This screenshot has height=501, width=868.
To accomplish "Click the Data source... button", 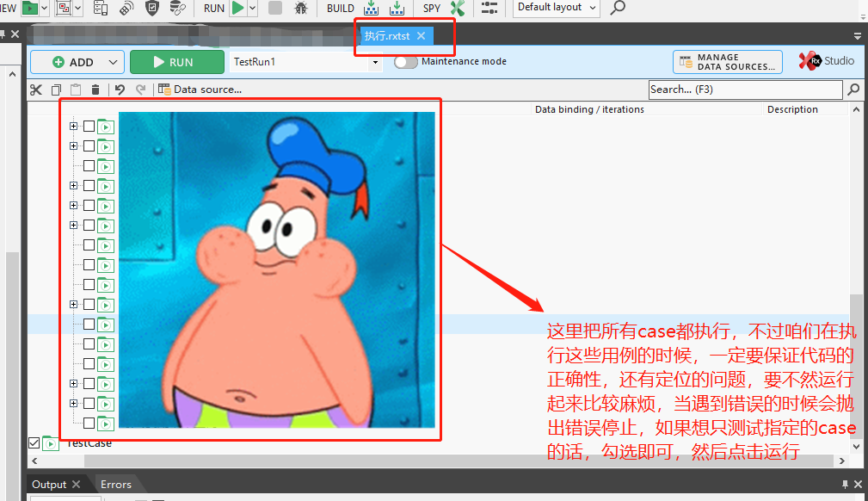I will click(200, 90).
